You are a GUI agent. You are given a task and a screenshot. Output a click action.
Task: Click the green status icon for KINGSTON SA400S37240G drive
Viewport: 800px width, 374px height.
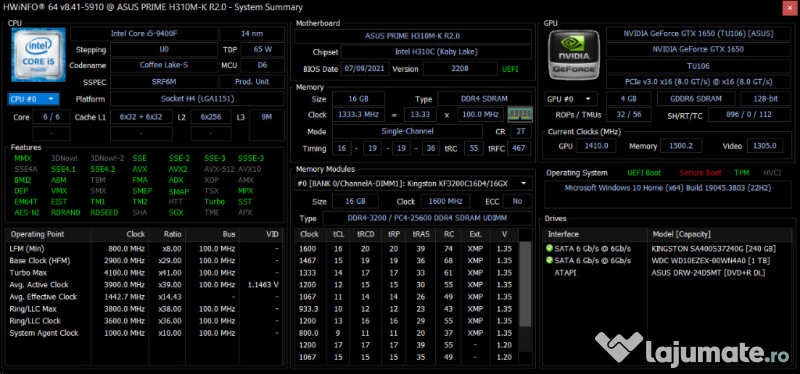(549, 248)
